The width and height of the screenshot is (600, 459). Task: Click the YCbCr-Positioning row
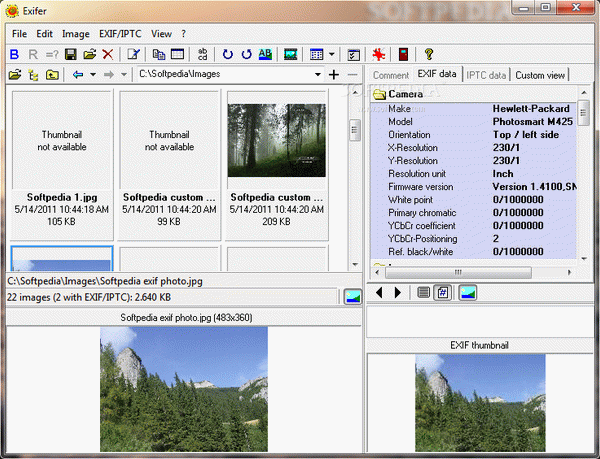pos(473,239)
